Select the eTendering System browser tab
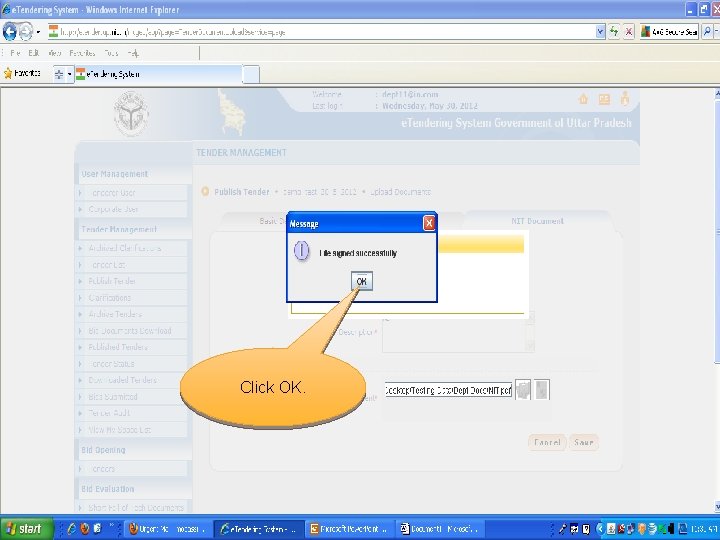This screenshot has height=540, width=720. [x=158, y=74]
